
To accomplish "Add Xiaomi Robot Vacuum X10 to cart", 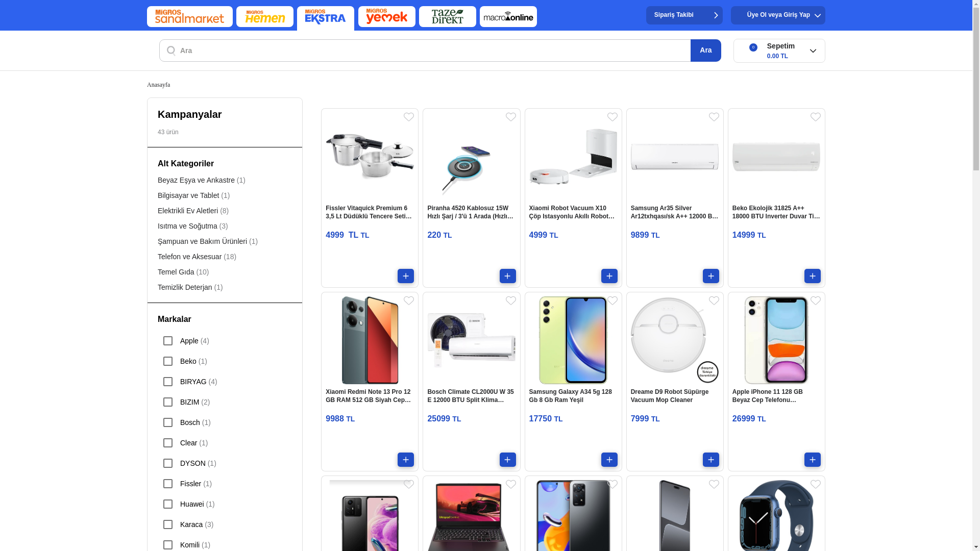I will [609, 276].
